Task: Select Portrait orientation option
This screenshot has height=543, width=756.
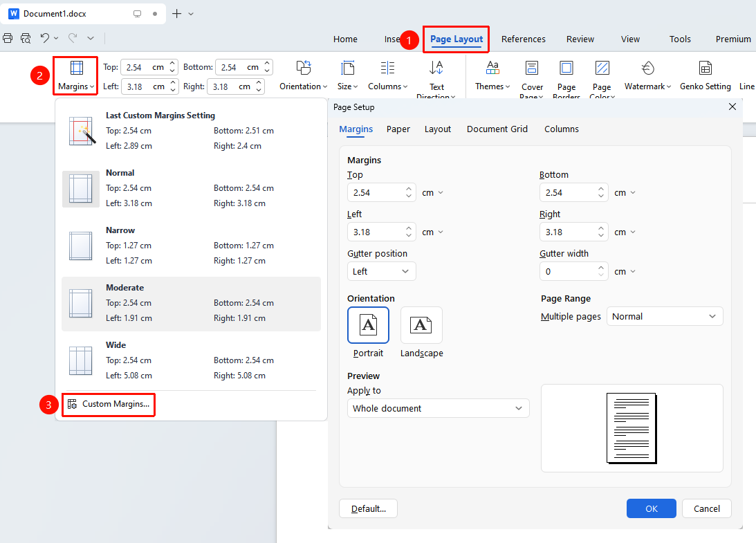Action: (x=368, y=325)
